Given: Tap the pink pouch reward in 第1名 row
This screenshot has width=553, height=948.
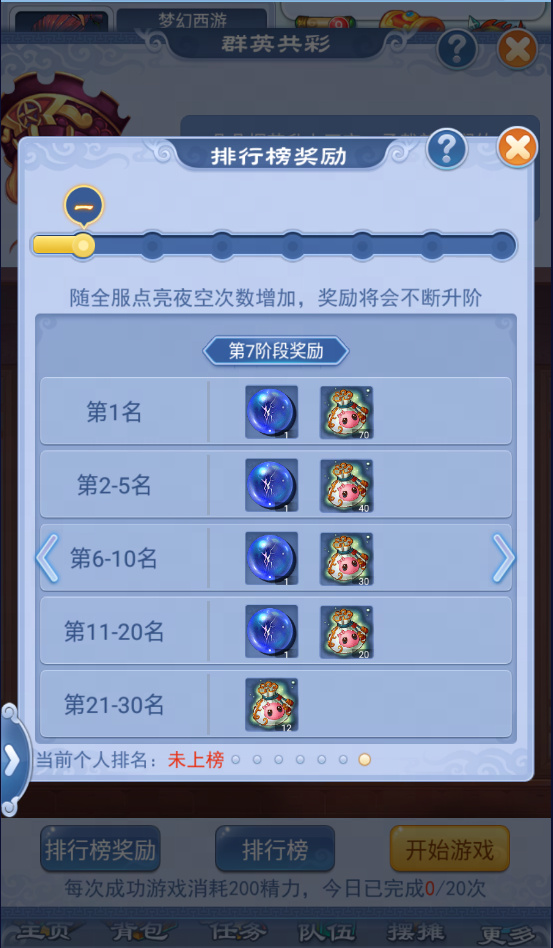Looking at the screenshot, I should point(346,412).
